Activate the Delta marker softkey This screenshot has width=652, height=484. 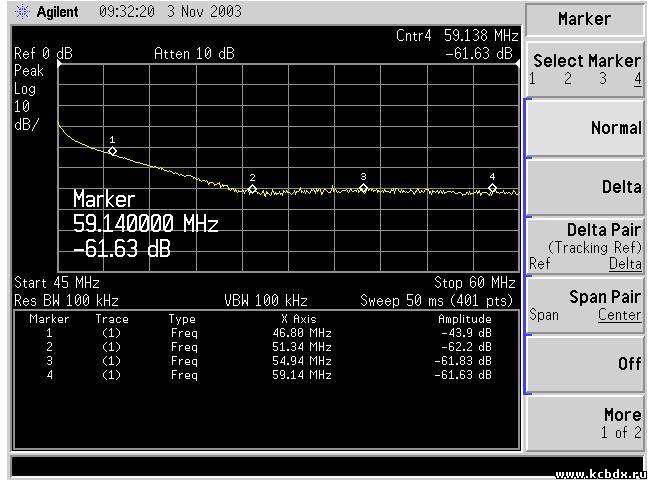pyautogui.click(x=585, y=187)
